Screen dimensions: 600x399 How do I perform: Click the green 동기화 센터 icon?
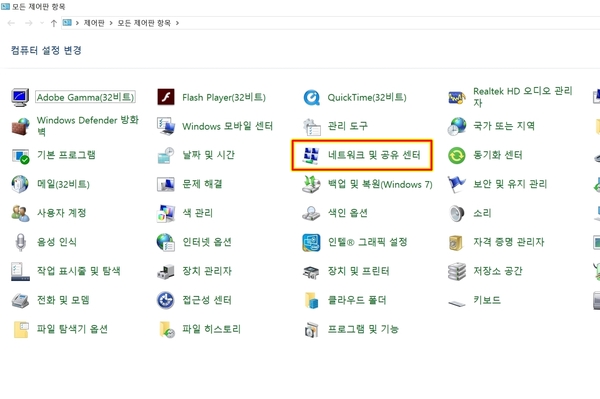[x=457, y=155]
